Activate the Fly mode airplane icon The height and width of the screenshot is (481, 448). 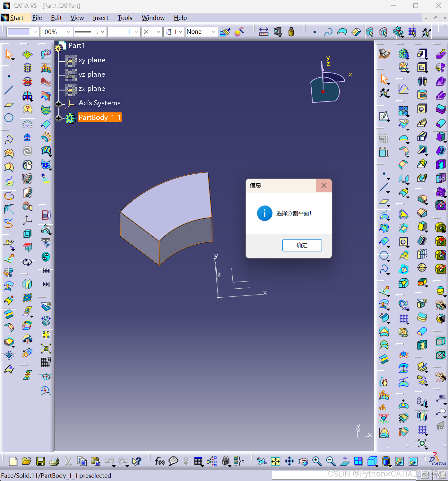click(262, 461)
